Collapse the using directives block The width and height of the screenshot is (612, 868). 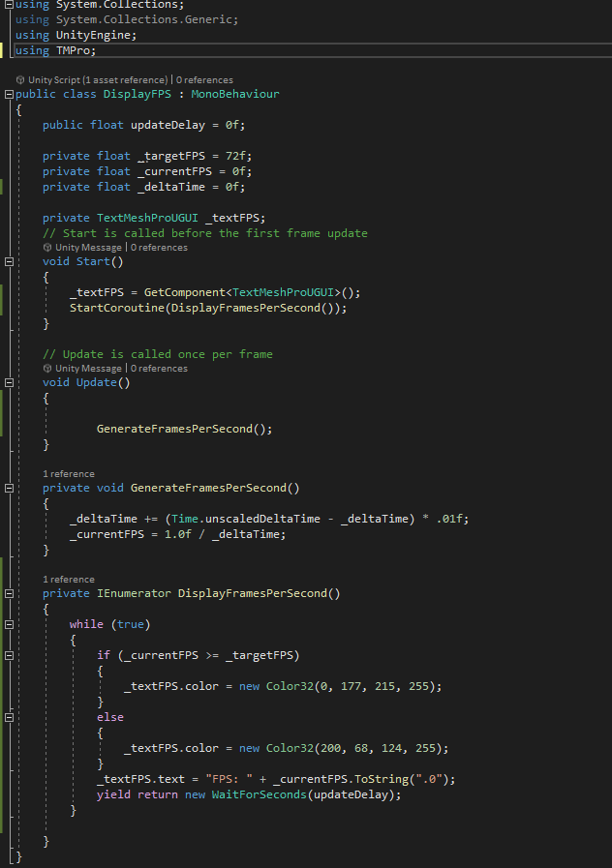(9, 5)
